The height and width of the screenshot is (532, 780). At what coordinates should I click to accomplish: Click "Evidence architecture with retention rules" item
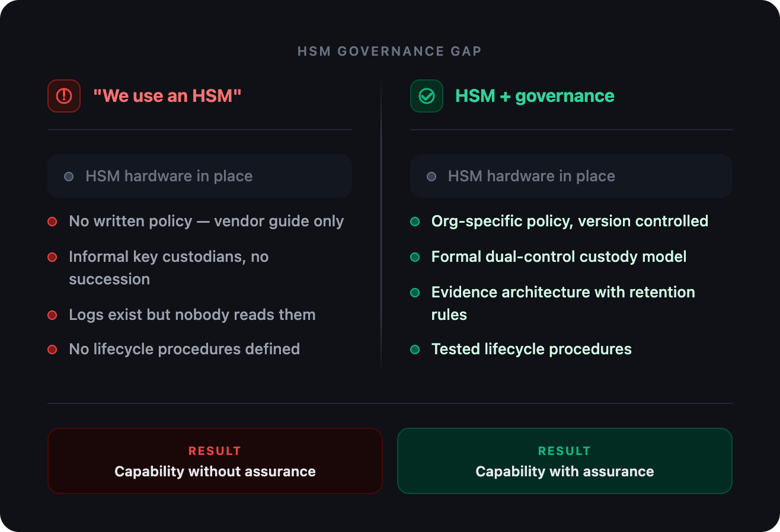[563, 303]
